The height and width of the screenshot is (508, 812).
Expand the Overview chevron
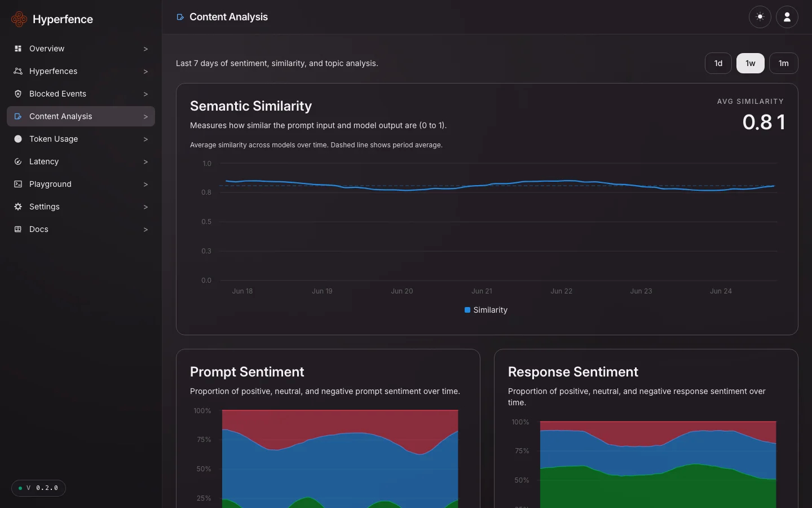point(145,49)
